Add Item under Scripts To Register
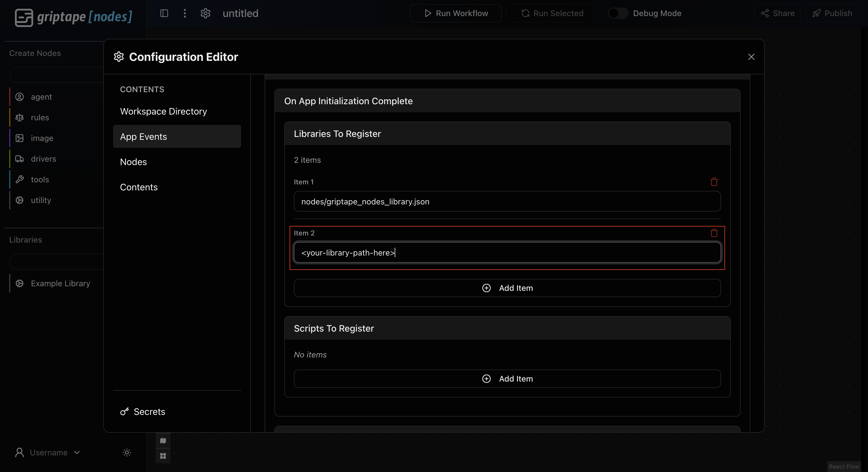Screen dimensions: 868x472 click(x=507, y=379)
